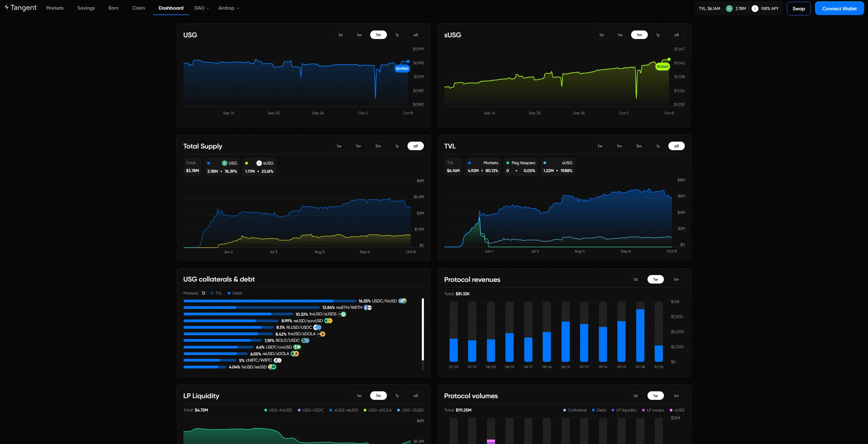Set Protocol revenues range to 1d

pyautogui.click(x=635, y=279)
